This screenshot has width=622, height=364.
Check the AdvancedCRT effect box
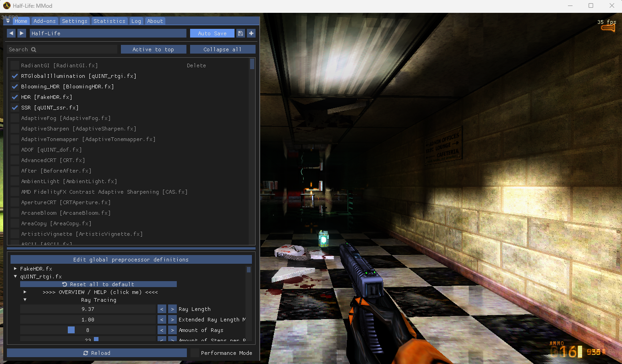pyautogui.click(x=15, y=160)
